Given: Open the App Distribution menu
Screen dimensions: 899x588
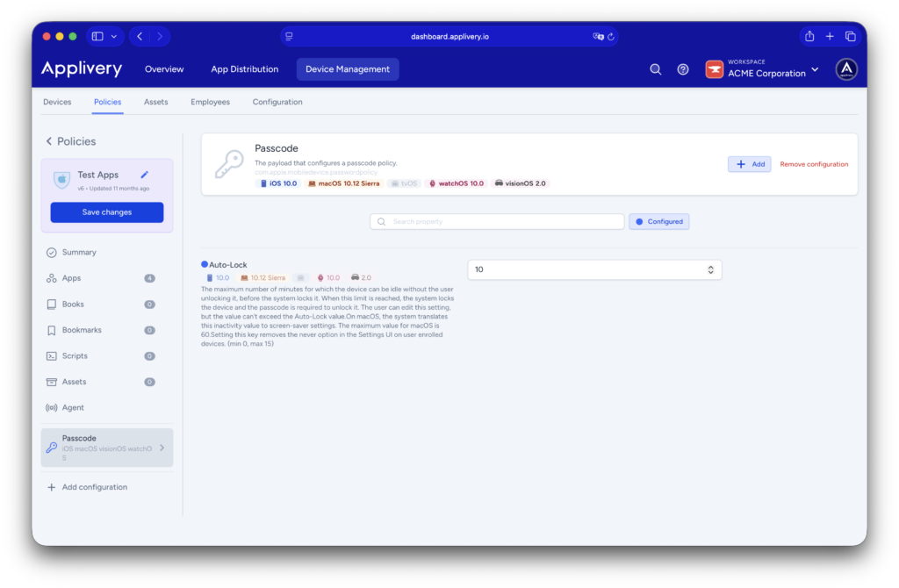Looking at the screenshot, I should (x=244, y=69).
